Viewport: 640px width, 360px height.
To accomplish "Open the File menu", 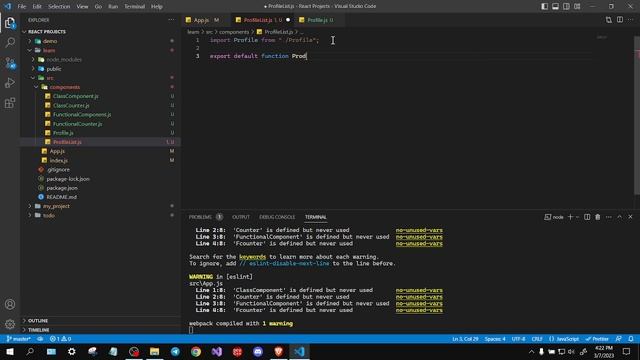I will click(22, 7).
